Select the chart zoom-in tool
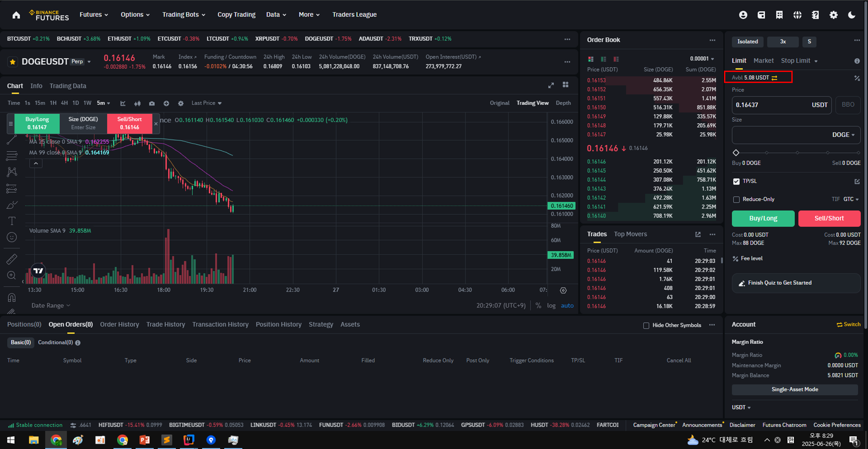The height and width of the screenshot is (449, 868). pos(12,275)
